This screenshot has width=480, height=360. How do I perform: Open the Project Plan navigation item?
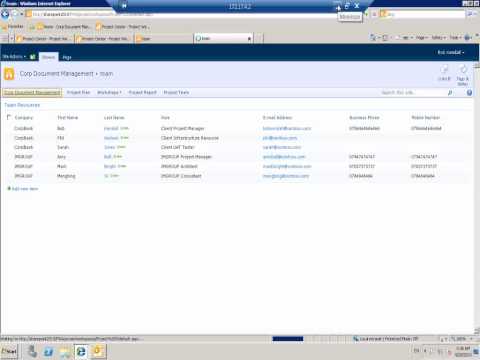pos(79,92)
